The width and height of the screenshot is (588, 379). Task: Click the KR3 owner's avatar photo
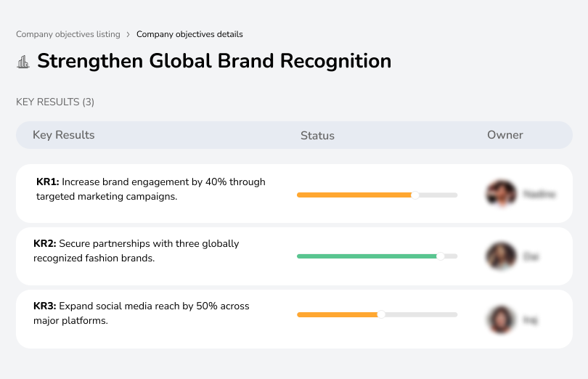501,319
